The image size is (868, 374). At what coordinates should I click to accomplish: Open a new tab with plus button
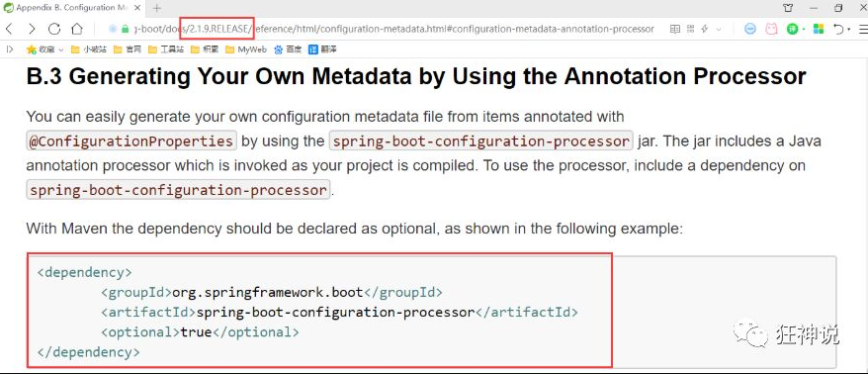156,8
